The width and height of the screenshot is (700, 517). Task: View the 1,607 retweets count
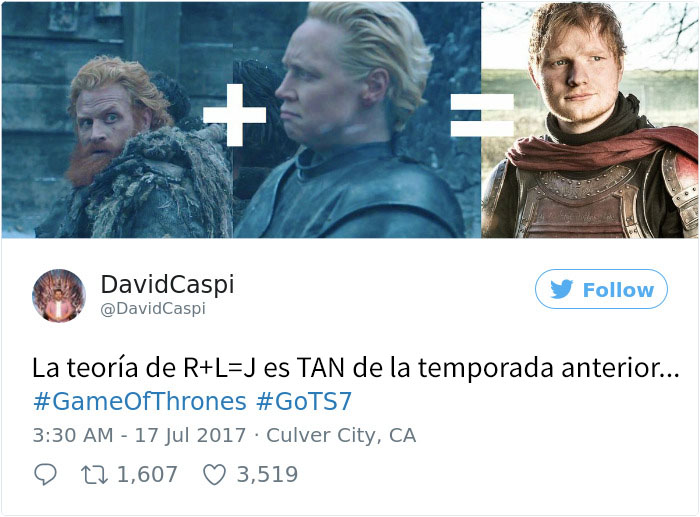147,475
